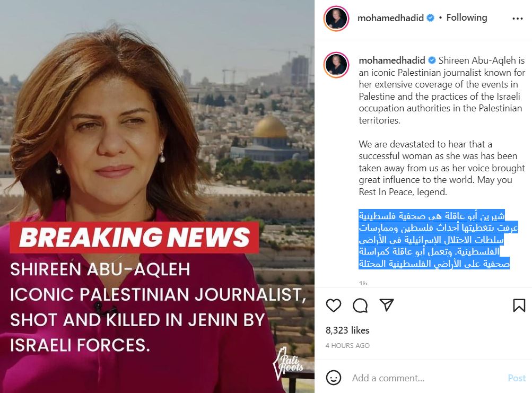Open comments using the speech bubble icon
The image size is (532, 393).
(x=360, y=305)
